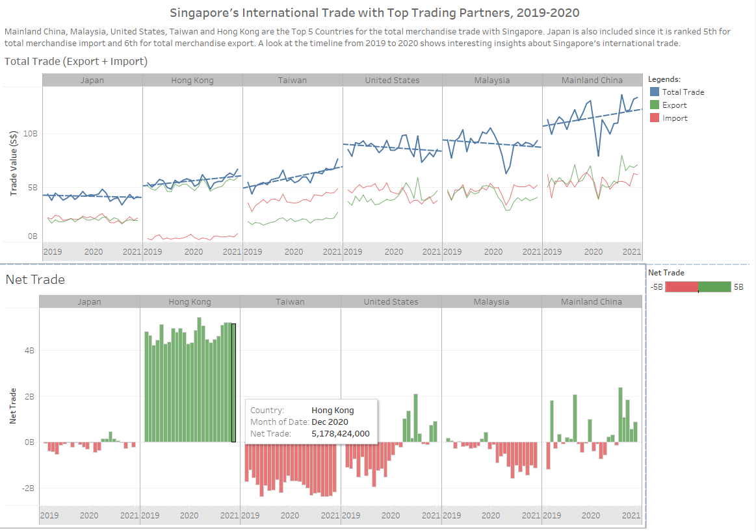Click the Net Trade red-green color legend bar
The width and height of the screenshot is (756, 532).
tap(697, 287)
